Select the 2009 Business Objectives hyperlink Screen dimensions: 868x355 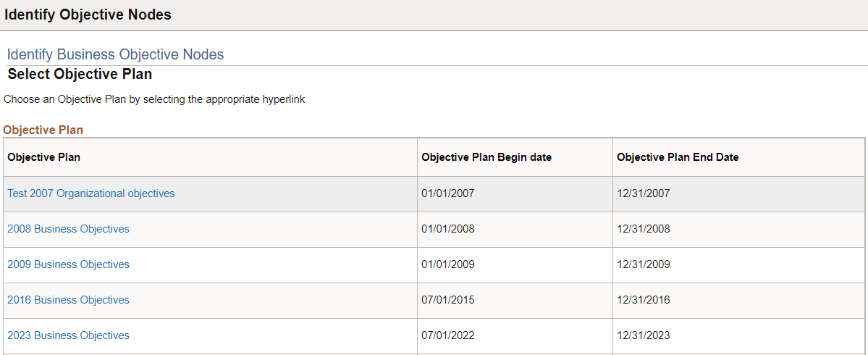pyautogui.click(x=68, y=264)
